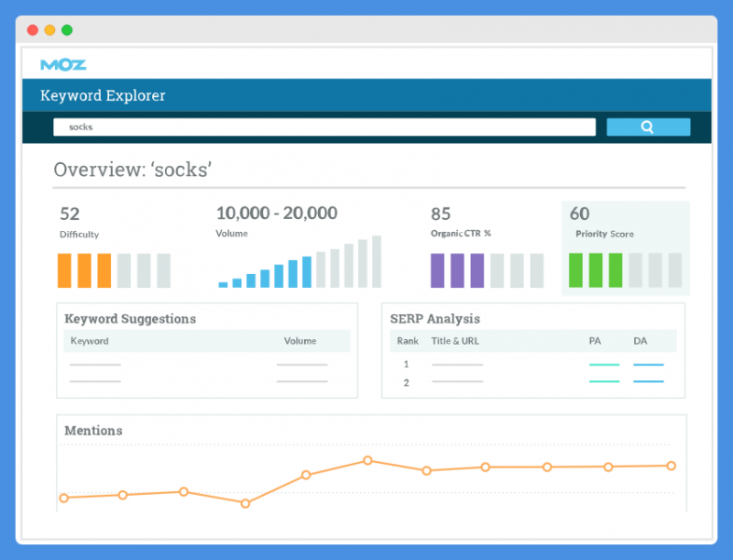
Task: Click the green Priority Score bar gauge
Action: pyautogui.click(x=625, y=270)
